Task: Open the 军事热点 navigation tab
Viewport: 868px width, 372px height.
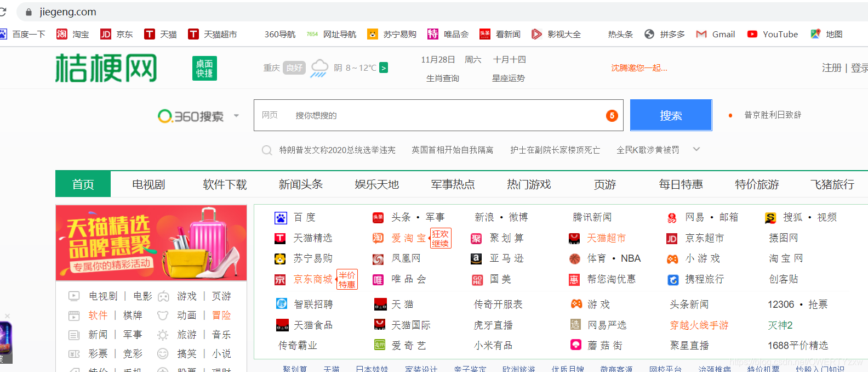Action: point(453,184)
